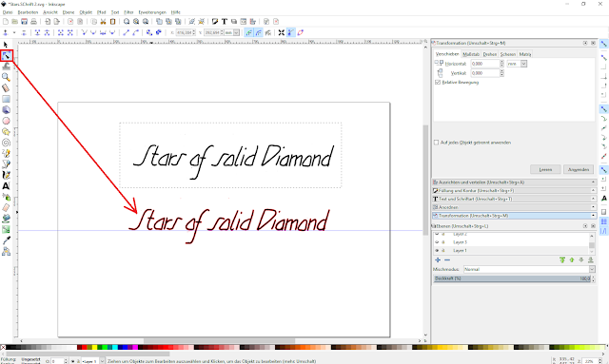Screen dimensions: 609x364
Task: Select the Tweak tool
Action: tap(6, 67)
